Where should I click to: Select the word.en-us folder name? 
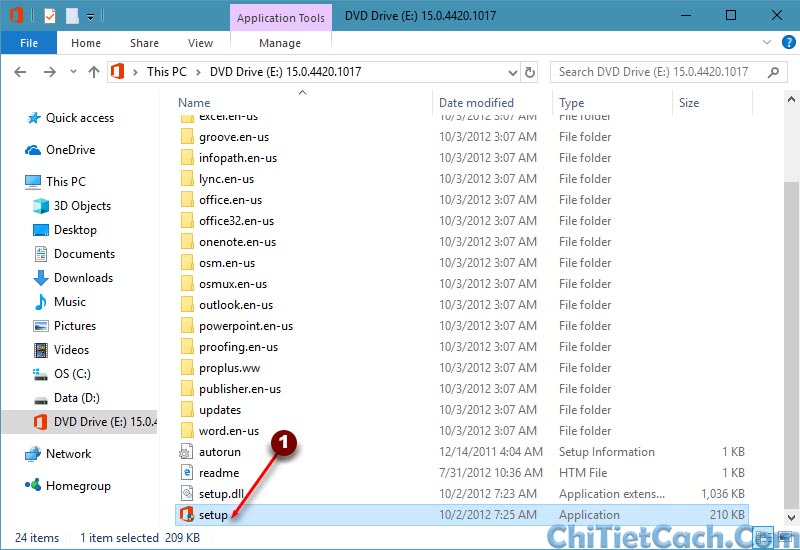(229, 431)
